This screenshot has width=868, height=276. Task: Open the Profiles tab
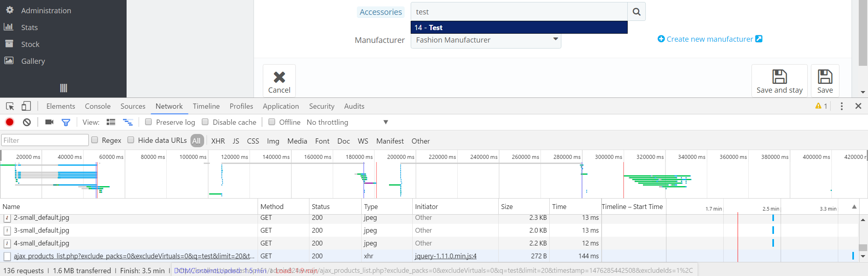click(241, 106)
